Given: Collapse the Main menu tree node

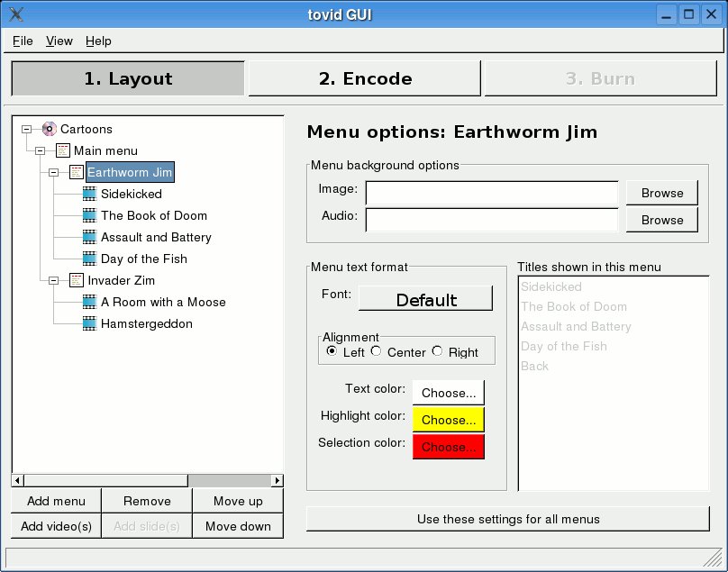Looking at the screenshot, I should pos(40,150).
